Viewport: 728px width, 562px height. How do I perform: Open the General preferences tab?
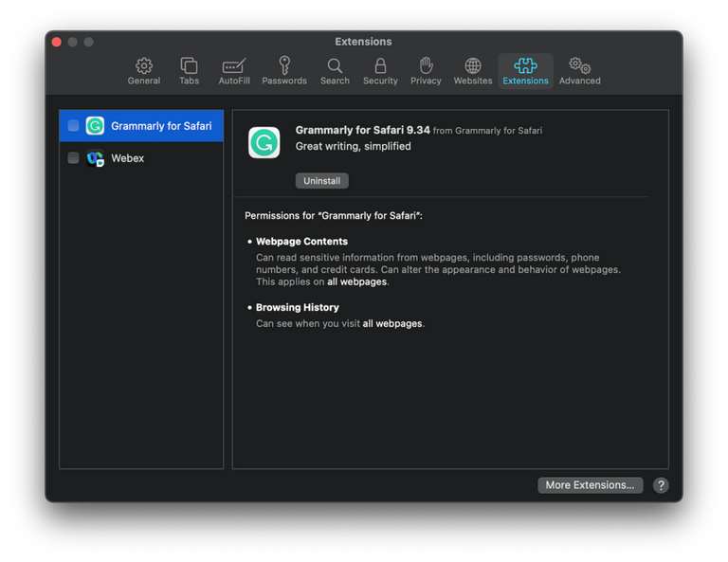(x=144, y=71)
